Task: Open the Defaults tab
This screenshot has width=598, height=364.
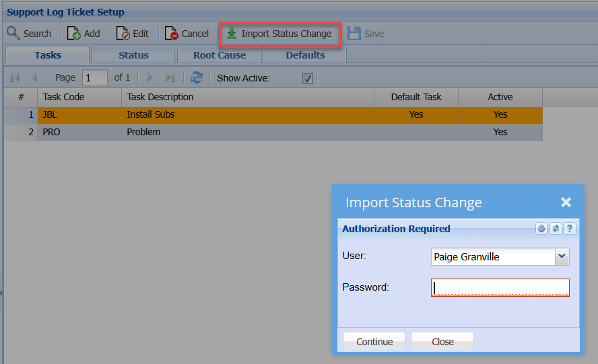Action: click(x=305, y=55)
